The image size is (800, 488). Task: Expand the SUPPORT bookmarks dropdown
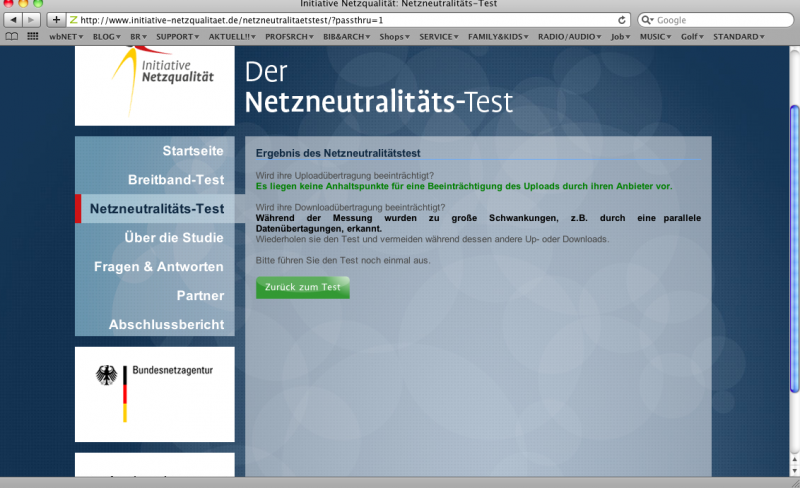click(x=178, y=36)
